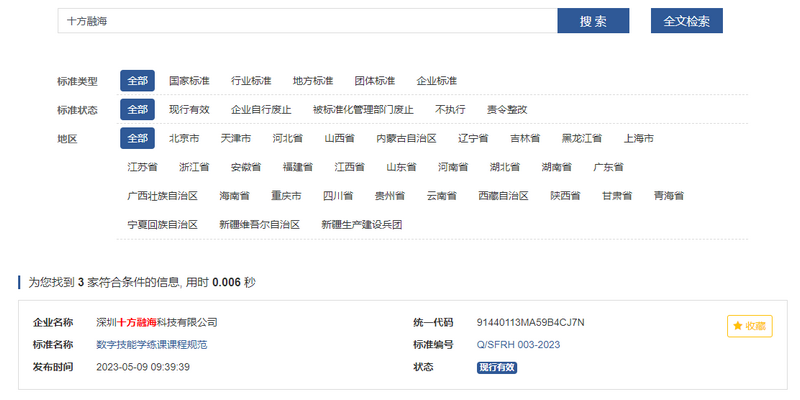The height and width of the screenshot is (400, 800).
Task: Select 行业标准 standard type filter
Action: [x=251, y=80]
